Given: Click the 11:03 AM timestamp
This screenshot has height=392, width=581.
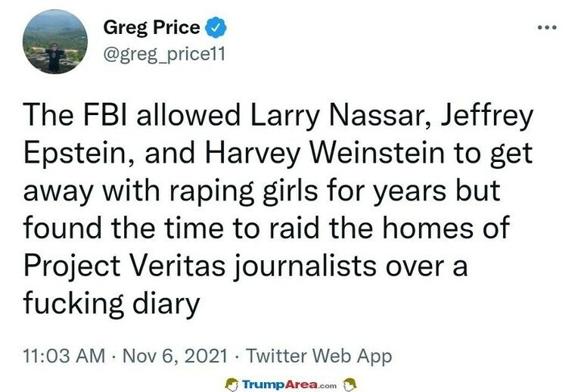Looking at the screenshot, I should click(x=64, y=355).
